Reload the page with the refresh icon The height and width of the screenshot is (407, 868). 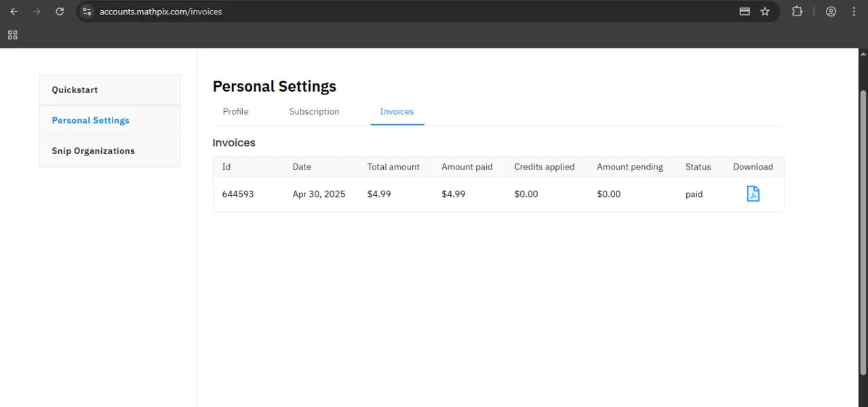tap(60, 12)
